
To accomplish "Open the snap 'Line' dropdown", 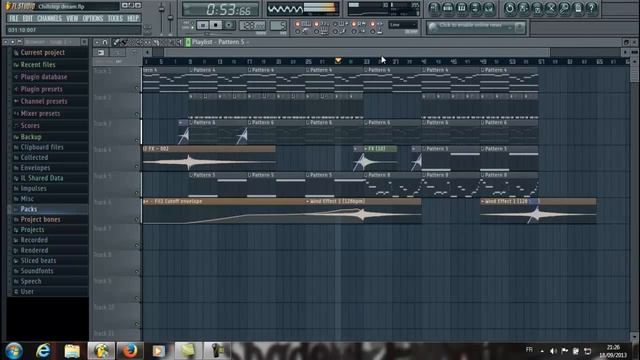I will click(x=403, y=25).
